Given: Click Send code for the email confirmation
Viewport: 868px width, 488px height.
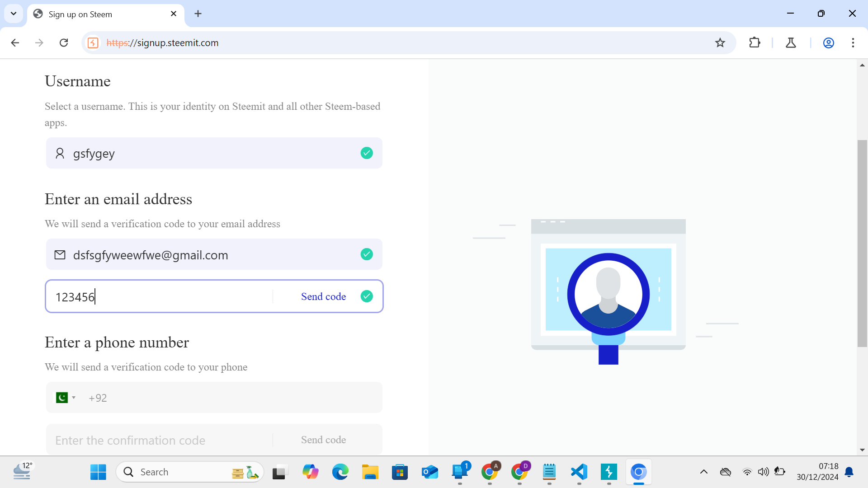Looking at the screenshot, I should [323, 296].
